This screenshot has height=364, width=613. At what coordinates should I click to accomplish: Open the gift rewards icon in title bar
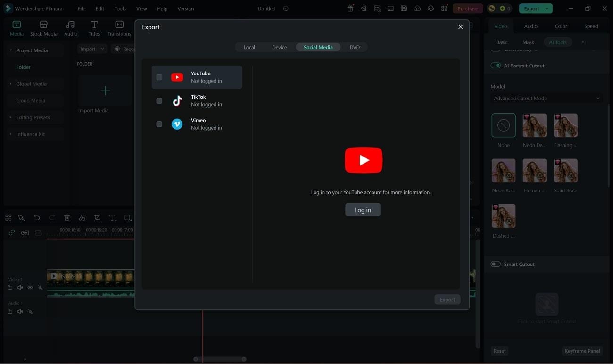(350, 8)
